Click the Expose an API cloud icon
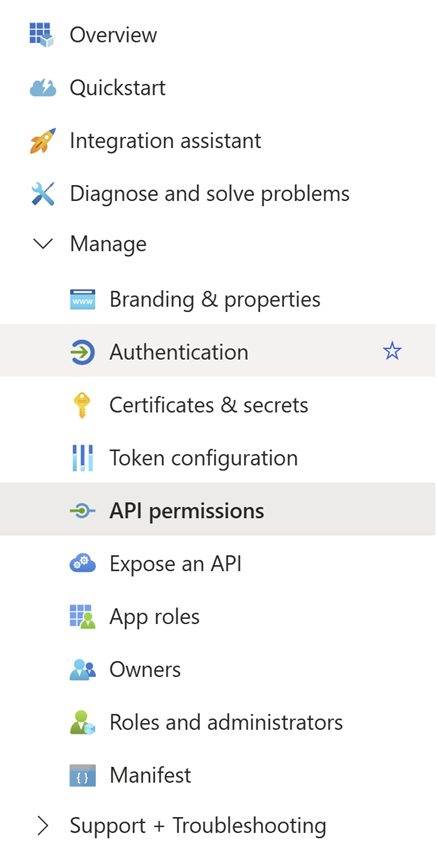The width and height of the screenshot is (438, 864). coord(83,564)
